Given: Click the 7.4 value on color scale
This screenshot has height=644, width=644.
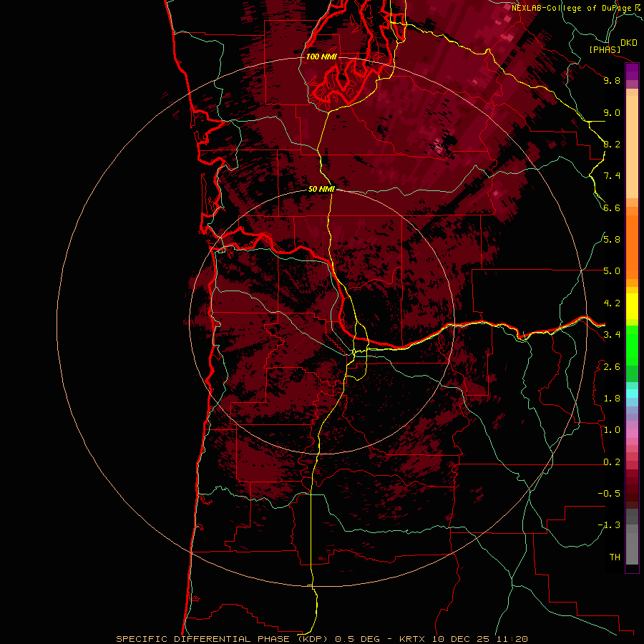Looking at the screenshot, I should click(612, 176).
